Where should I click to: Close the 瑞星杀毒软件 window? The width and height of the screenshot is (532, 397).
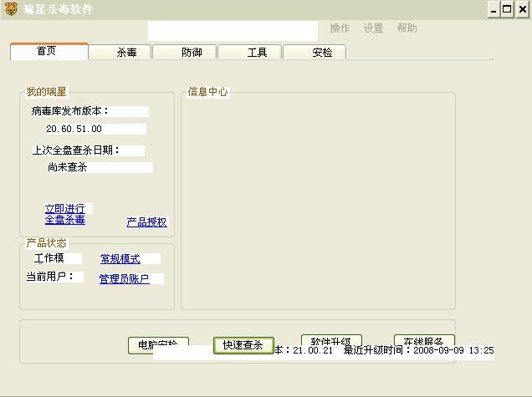523,9
